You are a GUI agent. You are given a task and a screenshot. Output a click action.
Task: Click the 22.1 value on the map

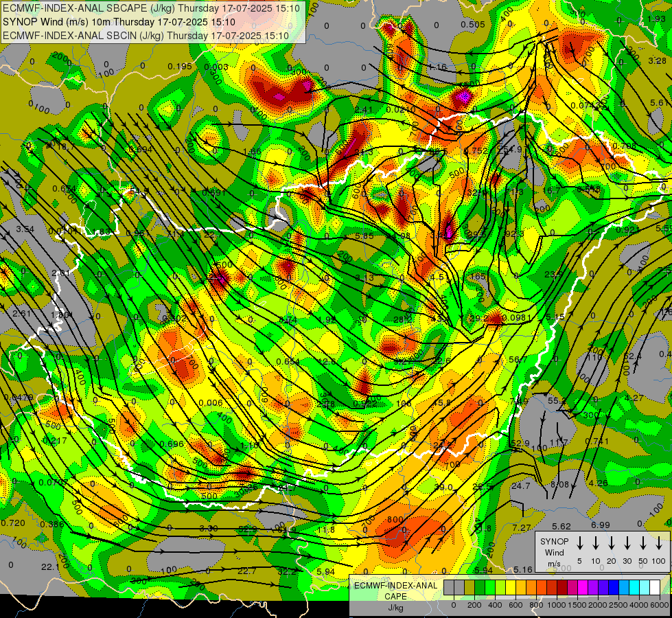tap(50, 567)
